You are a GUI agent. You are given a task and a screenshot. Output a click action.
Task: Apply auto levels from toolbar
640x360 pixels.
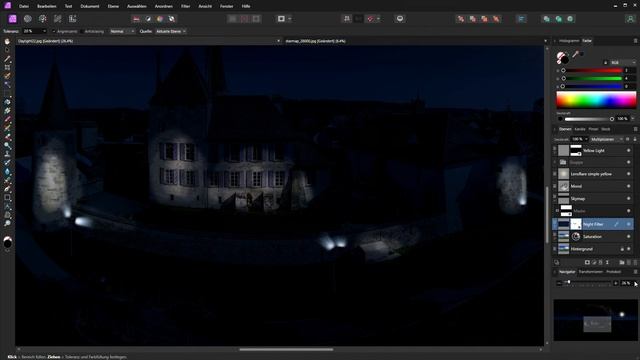(136, 19)
